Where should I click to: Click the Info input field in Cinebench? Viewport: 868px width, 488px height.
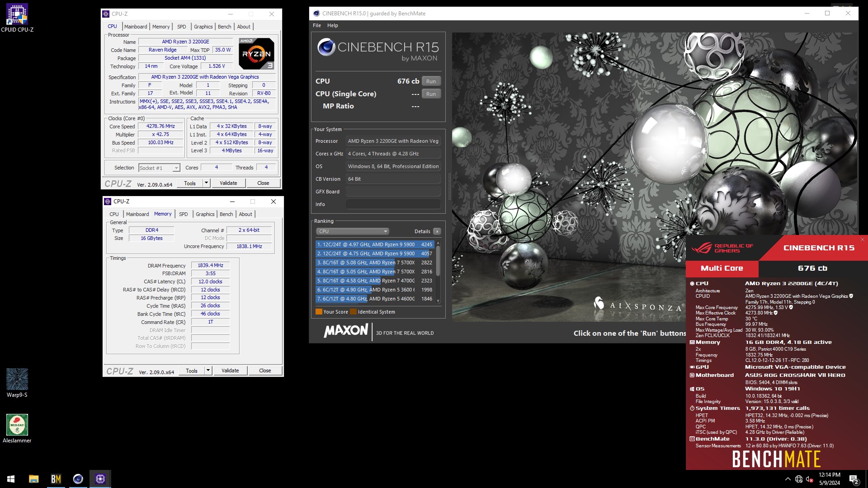393,204
